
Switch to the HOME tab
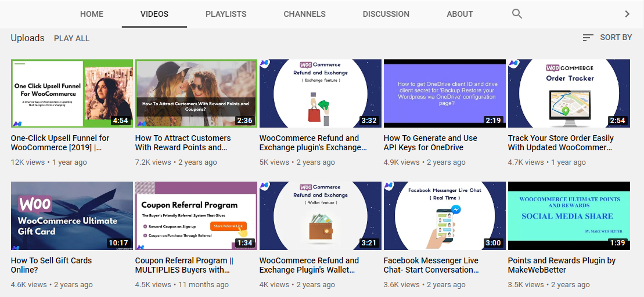click(92, 14)
